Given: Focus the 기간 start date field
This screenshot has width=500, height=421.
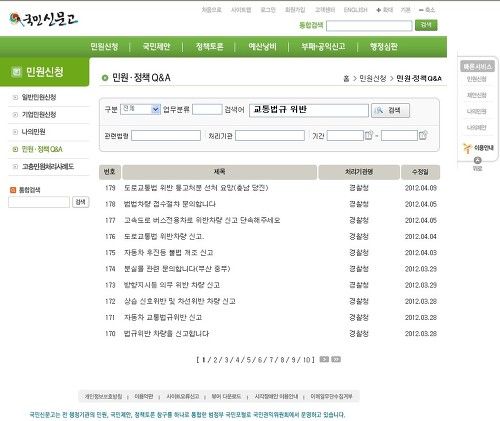Looking at the screenshot, I should click(x=345, y=136).
